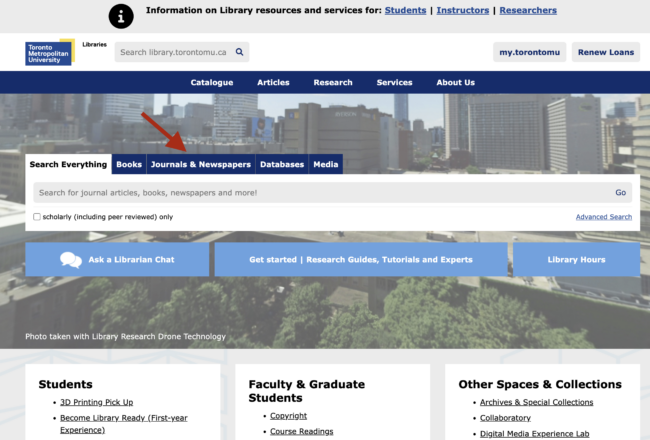Follow the Students link in top banner
650x440 pixels.
coord(405,10)
